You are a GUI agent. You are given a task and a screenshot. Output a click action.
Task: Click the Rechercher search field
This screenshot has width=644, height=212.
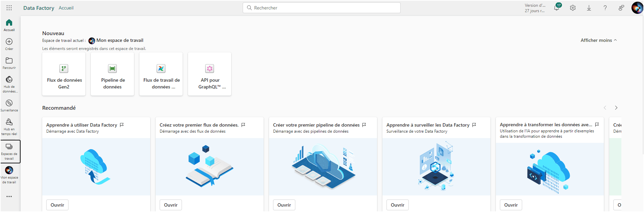pyautogui.click(x=322, y=8)
